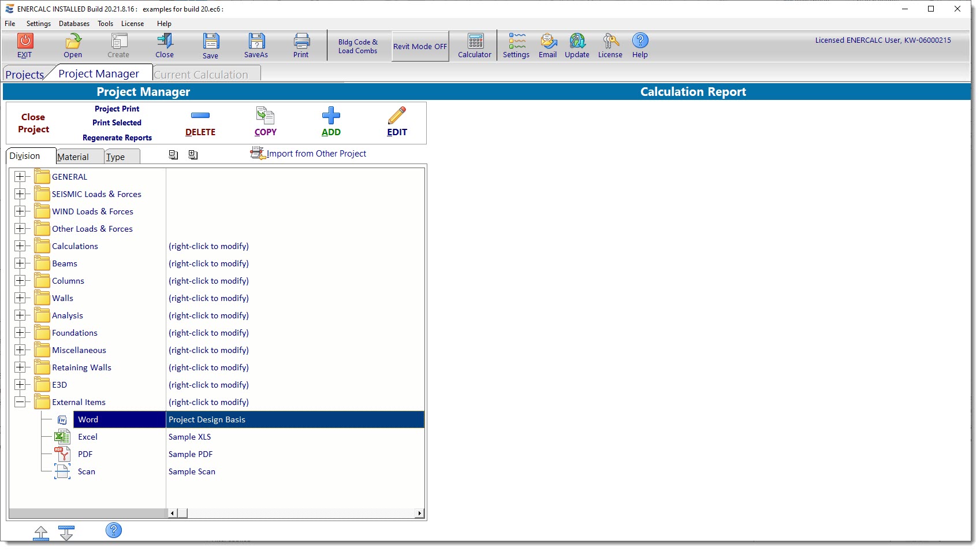Click the Update icon in toolbar
Image resolution: width=980 pixels, height=550 pixels.
point(576,42)
